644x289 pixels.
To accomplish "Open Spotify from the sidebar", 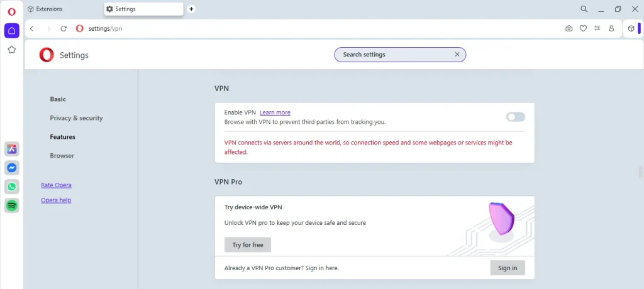I will 11,205.
